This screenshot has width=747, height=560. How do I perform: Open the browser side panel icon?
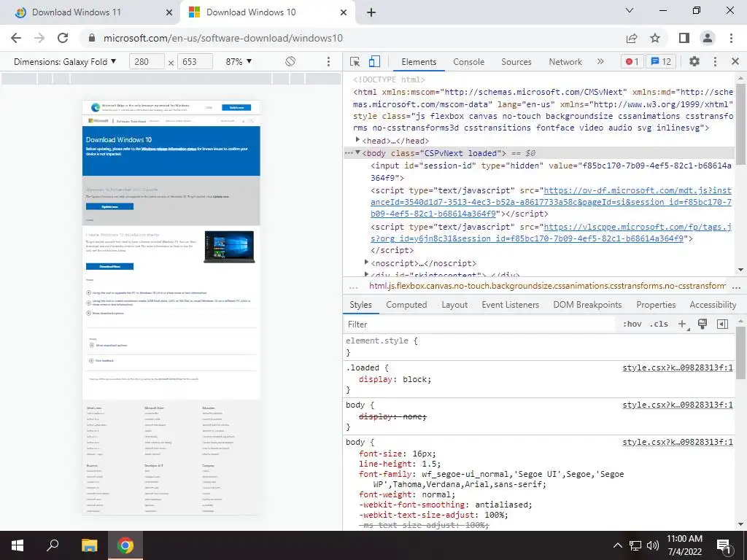pyautogui.click(x=684, y=38)
